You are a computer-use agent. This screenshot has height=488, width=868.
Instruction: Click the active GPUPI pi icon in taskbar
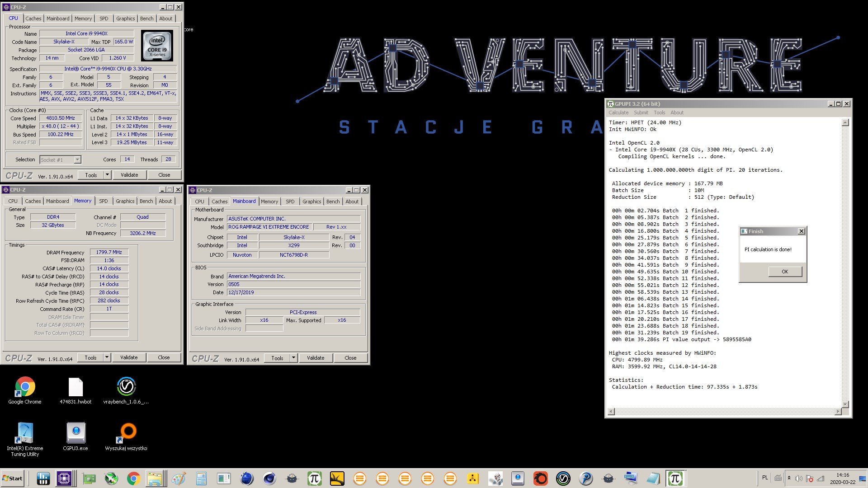[675, 479]
